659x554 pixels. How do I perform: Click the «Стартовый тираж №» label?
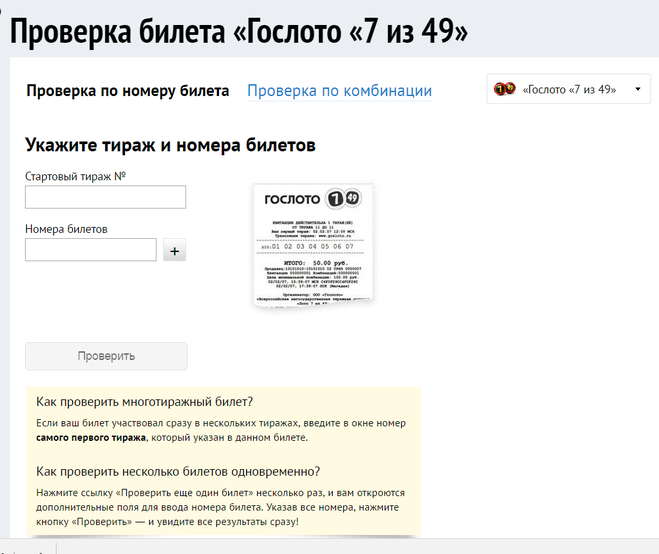tap(76, 176)
